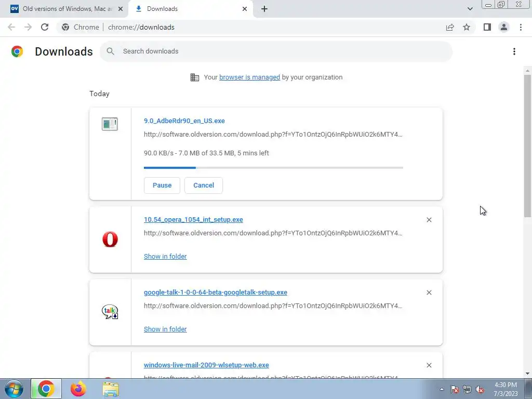532x399 pixels.
Task: Show Opera setup in folder
Action: pyautogui.click(x=165, y=257)
